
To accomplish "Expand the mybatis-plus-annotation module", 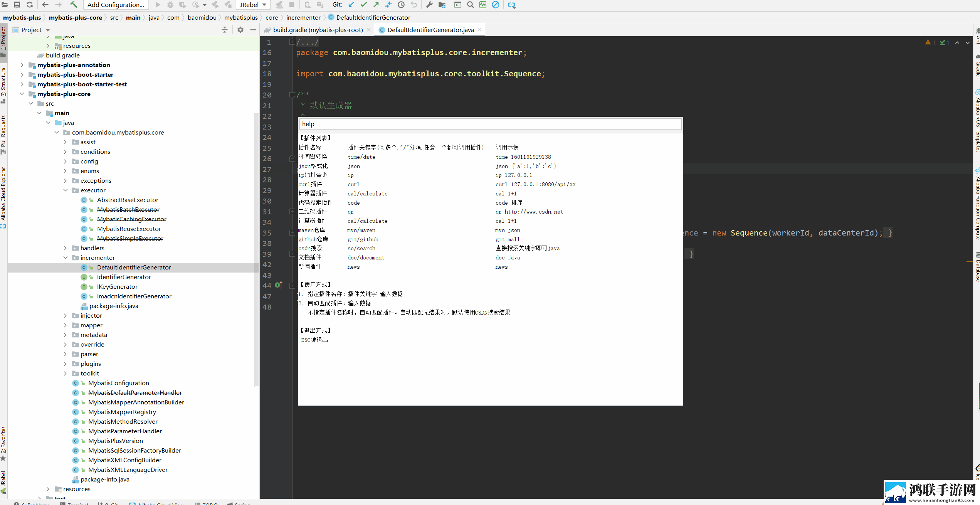I will click(x=22, y=65).
